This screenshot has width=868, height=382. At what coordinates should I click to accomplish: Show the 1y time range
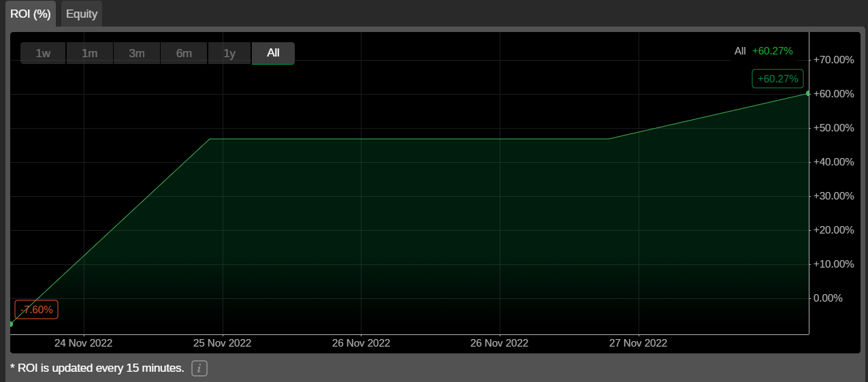coord(229,53)
